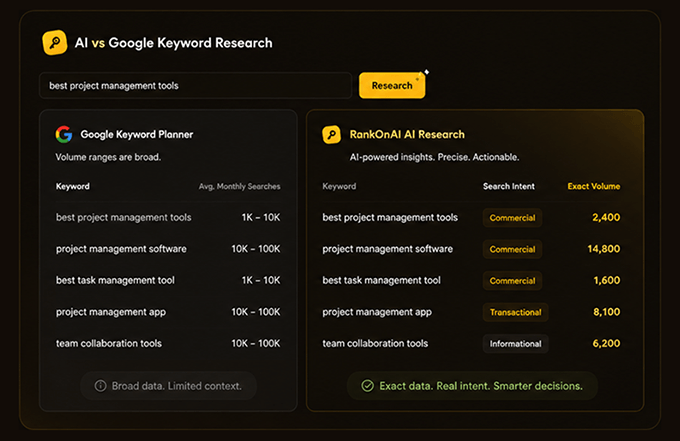The width and height of the screenshot is (680, 441).
Task: Click the 'RankOnAI AI Research' heading
Action: click(x=407, y=134)
